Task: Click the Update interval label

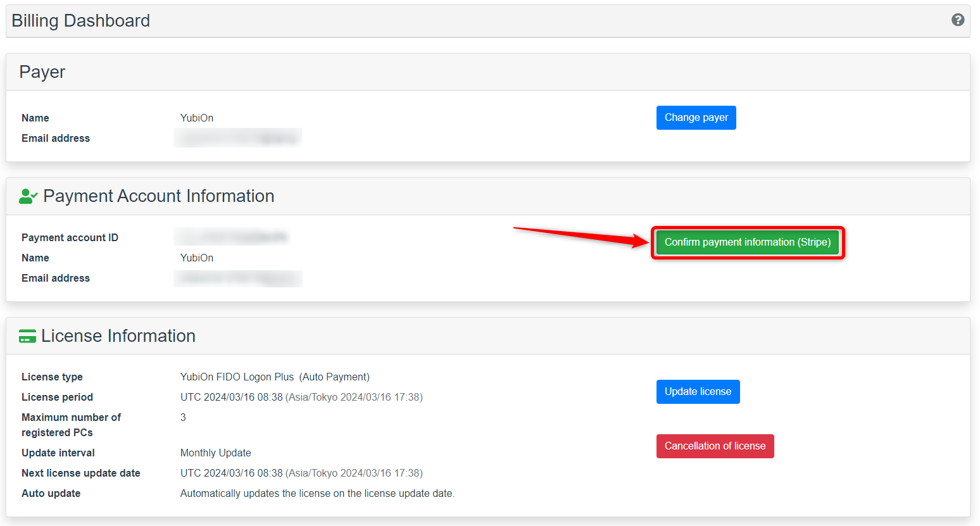Action: 58,453
